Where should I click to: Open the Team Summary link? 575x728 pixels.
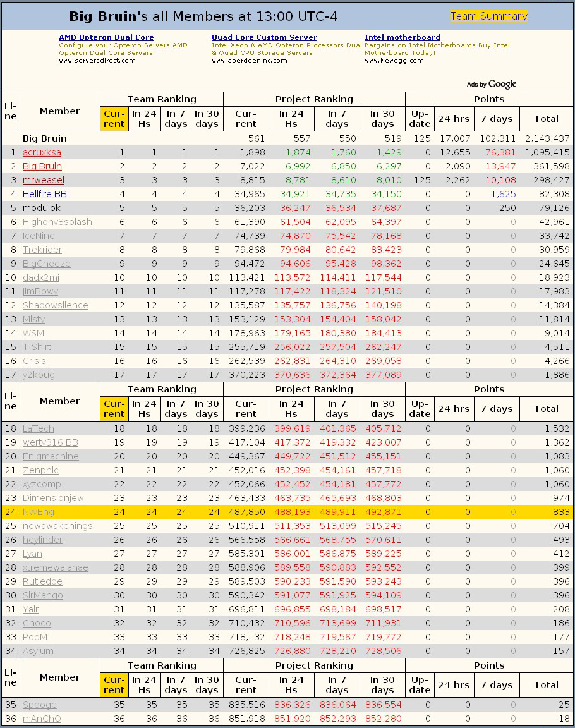pyautogui.click(x=488, y=16)
